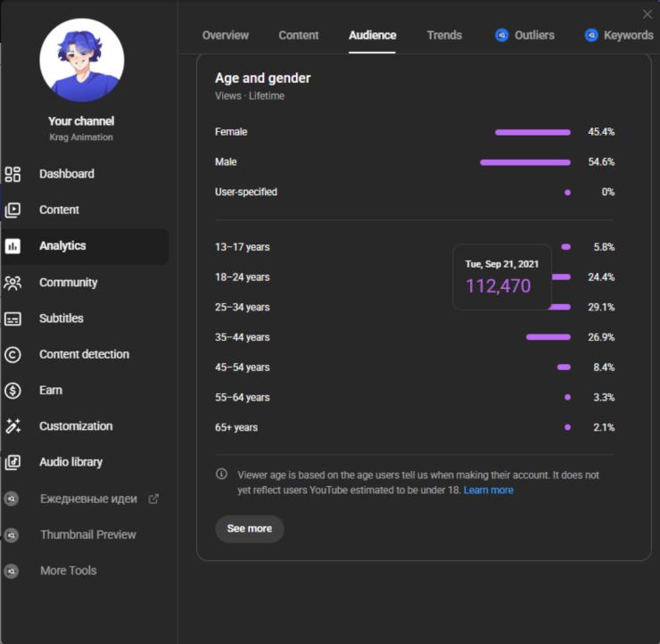Select the Outliers tab
Screen dimensions: 660x644
525,36
